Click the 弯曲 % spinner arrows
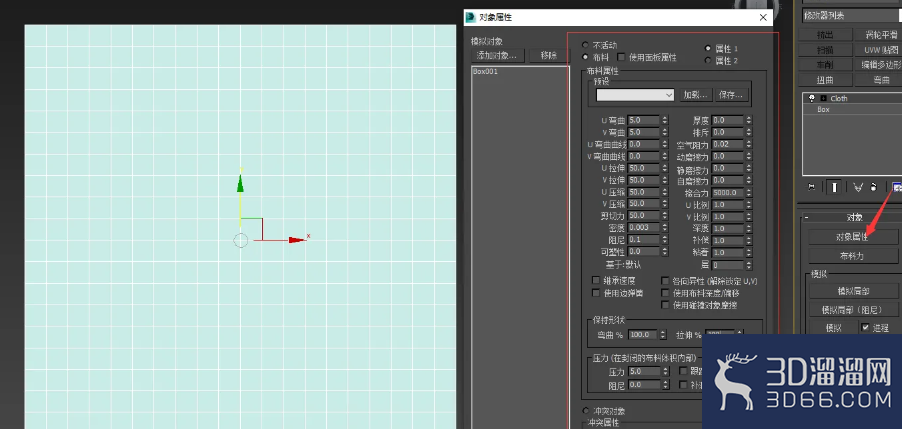The image size is (902, 429). (x=663, y=335)
